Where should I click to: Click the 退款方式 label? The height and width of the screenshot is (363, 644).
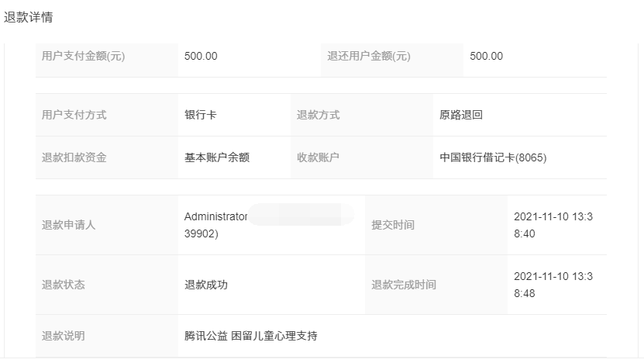[319, 115]
